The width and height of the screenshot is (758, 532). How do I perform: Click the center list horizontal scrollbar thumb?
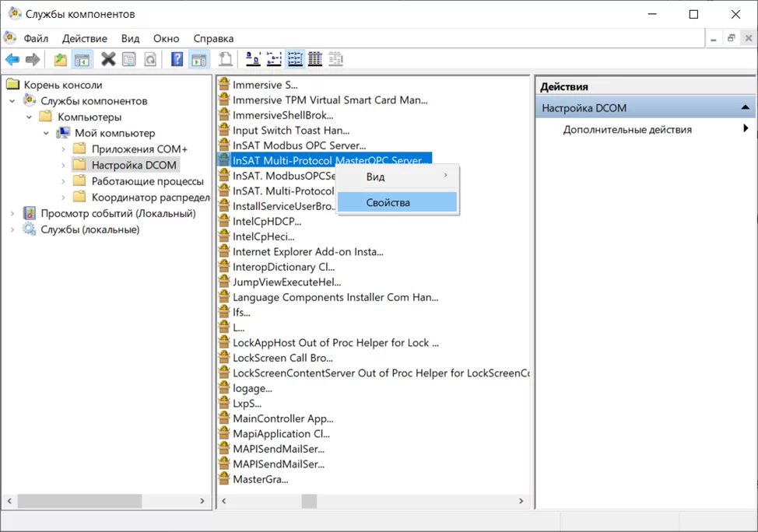tap(309, 502)
